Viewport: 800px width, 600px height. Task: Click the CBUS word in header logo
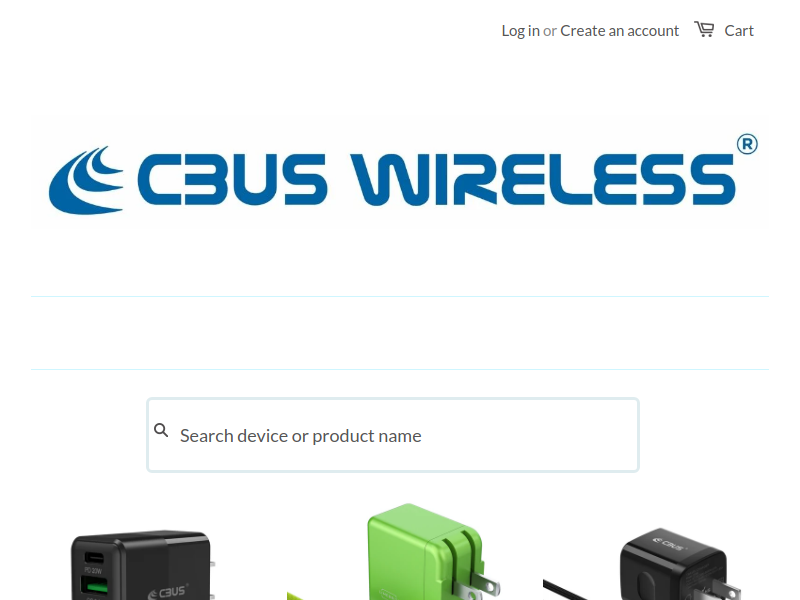[232, 180]
